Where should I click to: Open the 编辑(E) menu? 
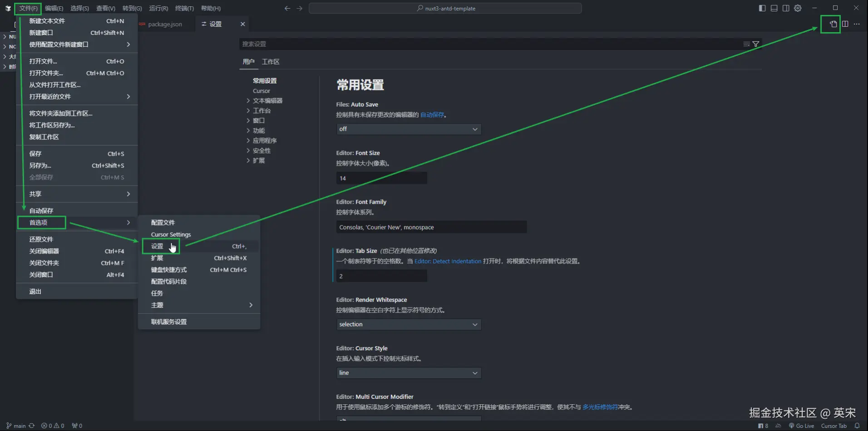pos(54,8)
